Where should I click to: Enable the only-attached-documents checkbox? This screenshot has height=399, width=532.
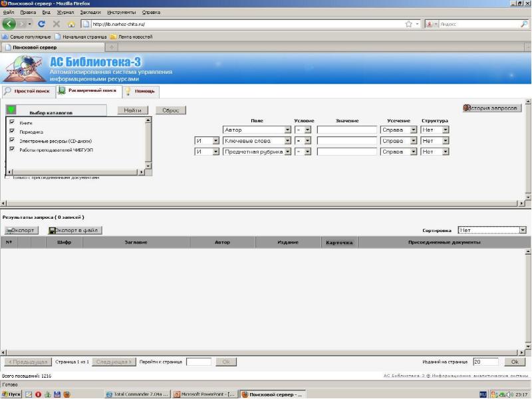(7, 177)
